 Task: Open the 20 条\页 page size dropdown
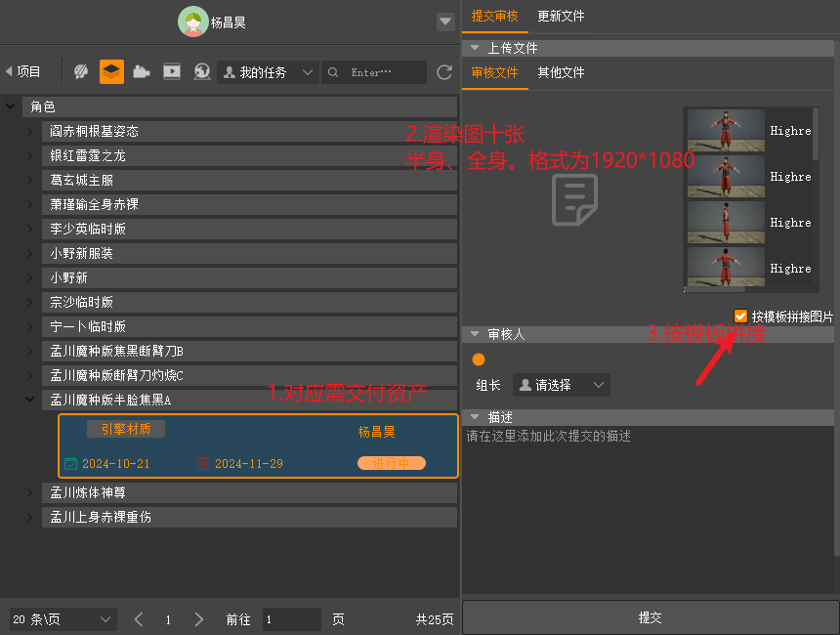[63, 619]
